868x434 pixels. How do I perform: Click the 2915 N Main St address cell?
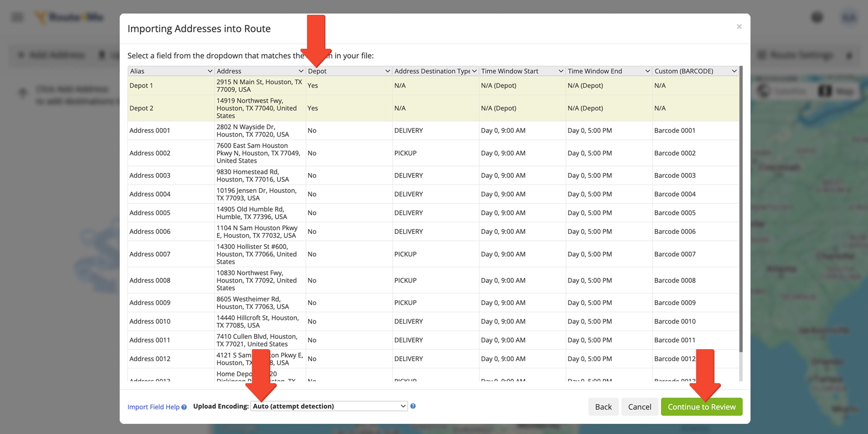(x=260, y=86)
